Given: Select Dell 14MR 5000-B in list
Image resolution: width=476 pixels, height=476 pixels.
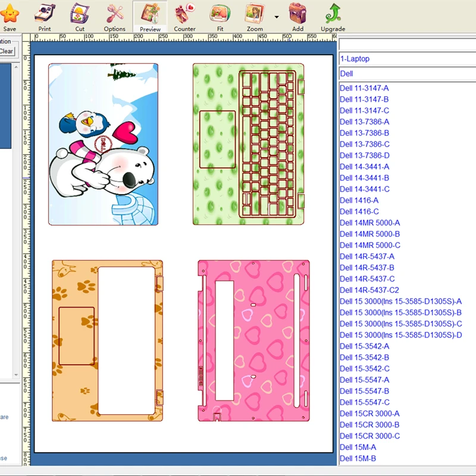Looking at the screenshot, I should 369,234.
